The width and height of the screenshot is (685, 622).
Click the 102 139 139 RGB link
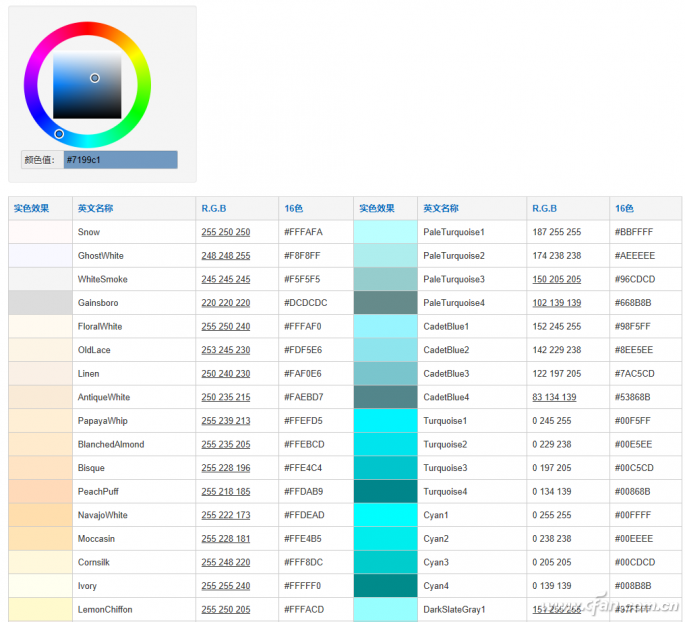556,303
